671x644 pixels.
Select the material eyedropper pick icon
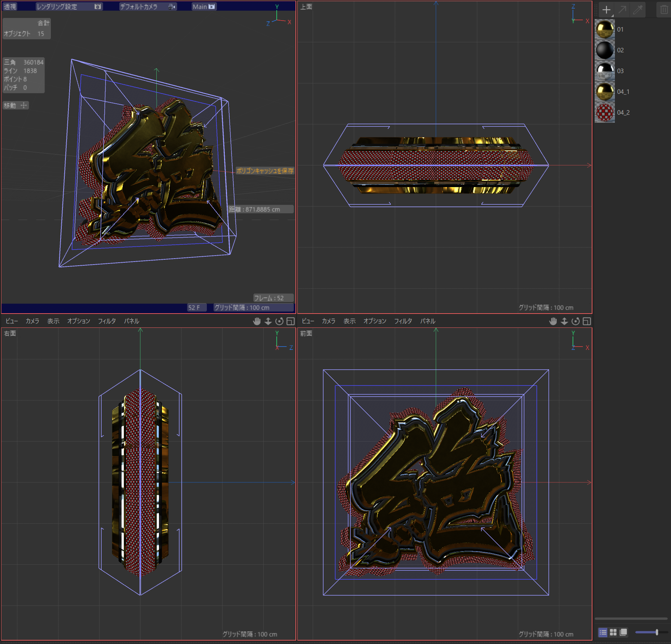(637, 9)
